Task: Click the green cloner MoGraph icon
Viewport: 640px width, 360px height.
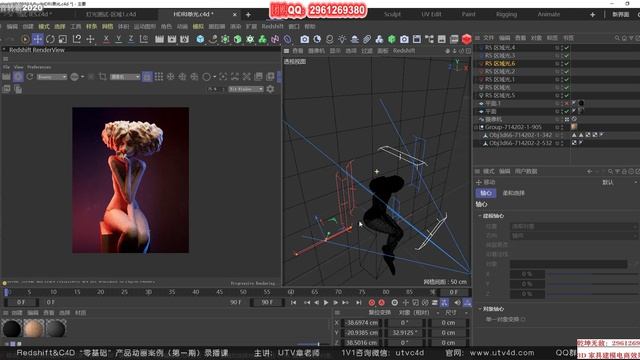Action: click(x=262, y=39)
